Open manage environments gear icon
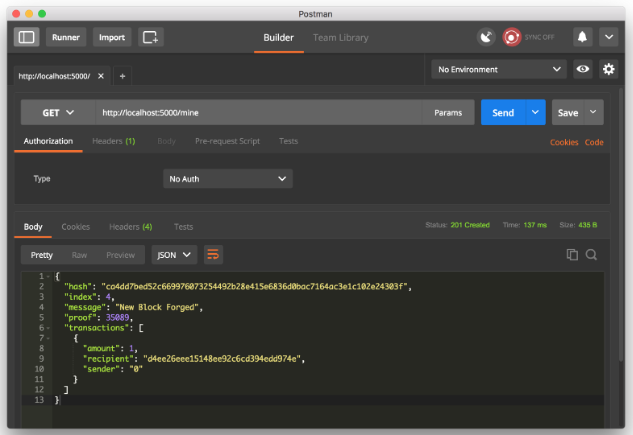The width and height of the screenshot is (633, 435). (608, 69)
